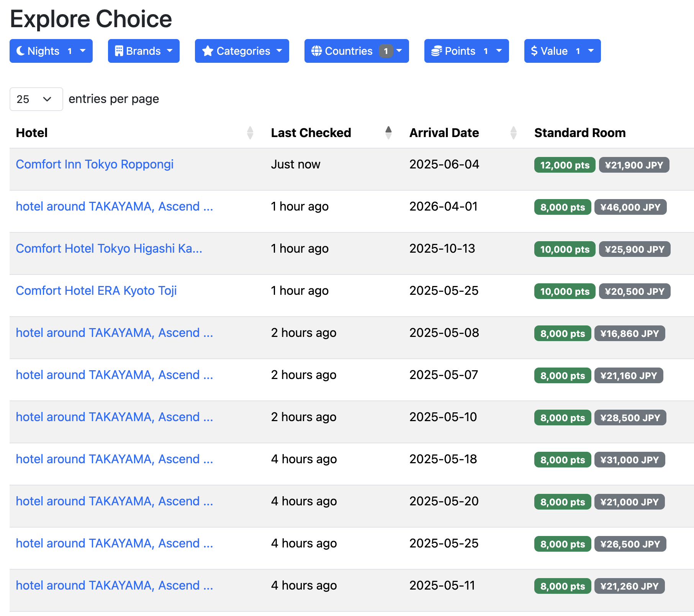The width and height of the screenshot is (694, 616).
Task: Open the Value dropdown caret
Action: coord(591,51)
